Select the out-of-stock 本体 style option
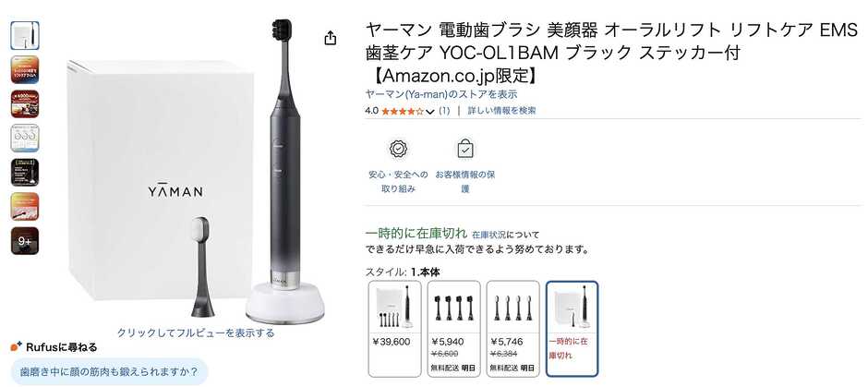The image size is (868, 387). click(x=572, y=328)
